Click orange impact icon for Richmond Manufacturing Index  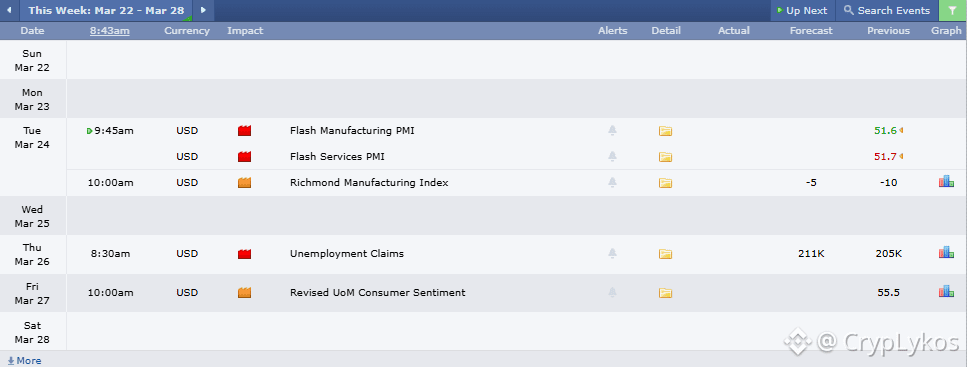tap(244, 183)
